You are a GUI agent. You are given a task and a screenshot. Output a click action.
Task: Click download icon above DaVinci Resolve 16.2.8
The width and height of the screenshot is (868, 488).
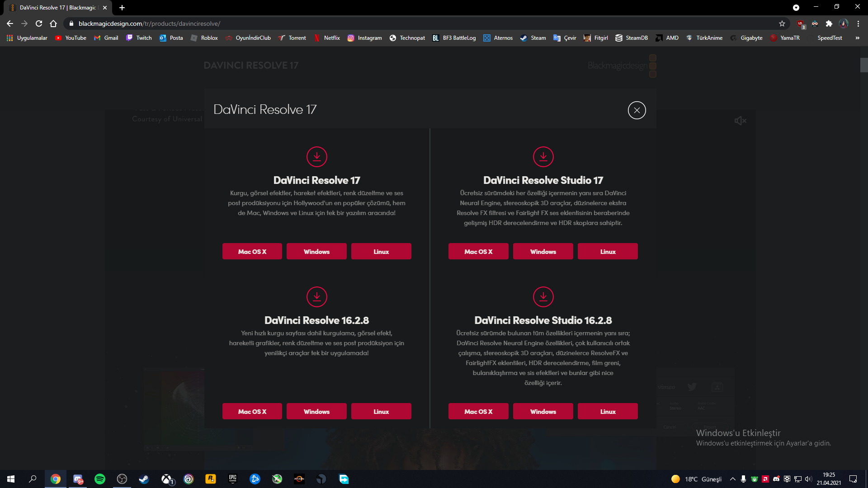316,297
